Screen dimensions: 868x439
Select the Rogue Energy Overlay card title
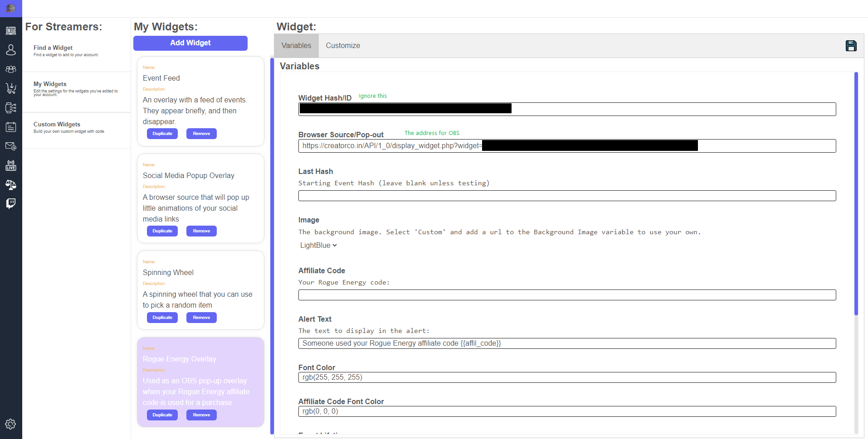(180, 359)
